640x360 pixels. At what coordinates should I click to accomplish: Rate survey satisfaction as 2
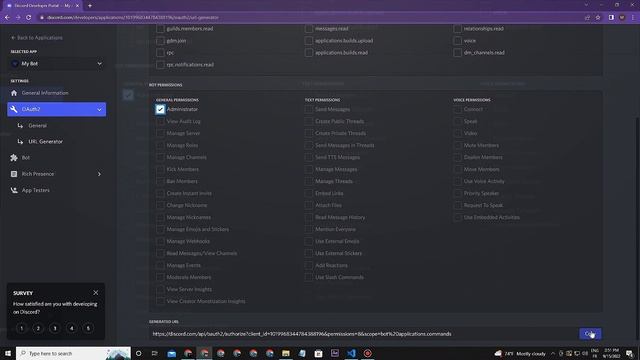click(x=38, y=328)
